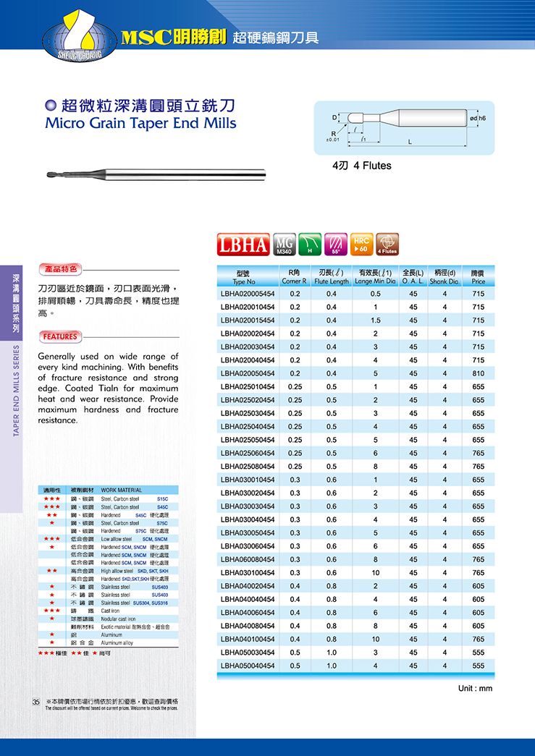Click the 'Shank Dia.' column header
The height and width of the screenshot is (756, 535).
coord(445,281)
